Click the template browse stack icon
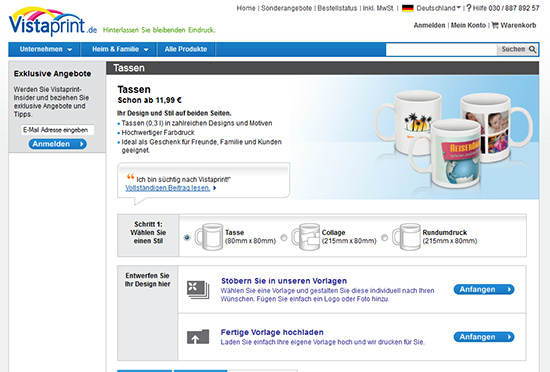 tap(198, 290)
